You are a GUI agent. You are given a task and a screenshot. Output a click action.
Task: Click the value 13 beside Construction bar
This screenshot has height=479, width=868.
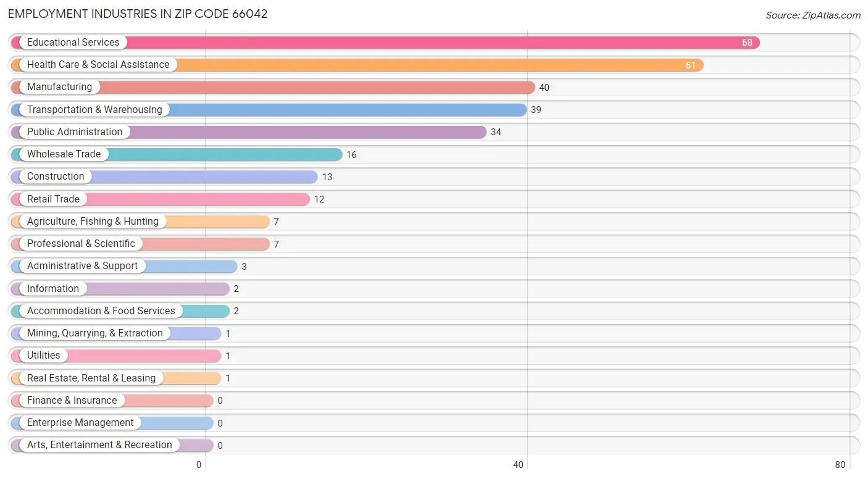[327, 177]
